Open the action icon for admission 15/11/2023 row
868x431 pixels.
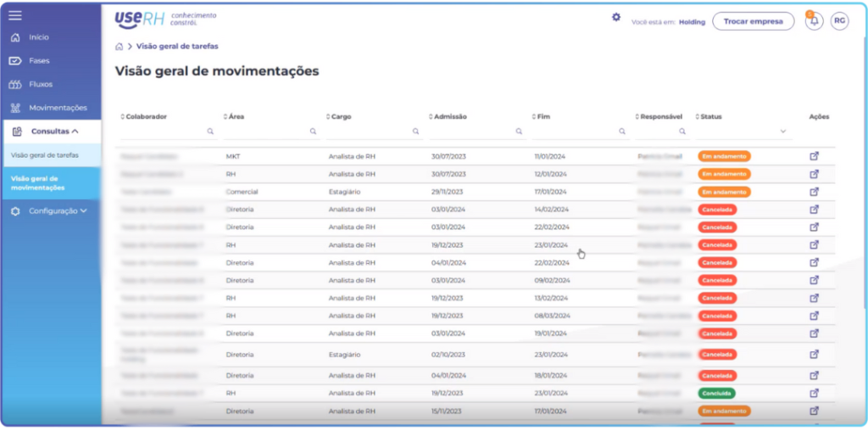click(814, 411)
